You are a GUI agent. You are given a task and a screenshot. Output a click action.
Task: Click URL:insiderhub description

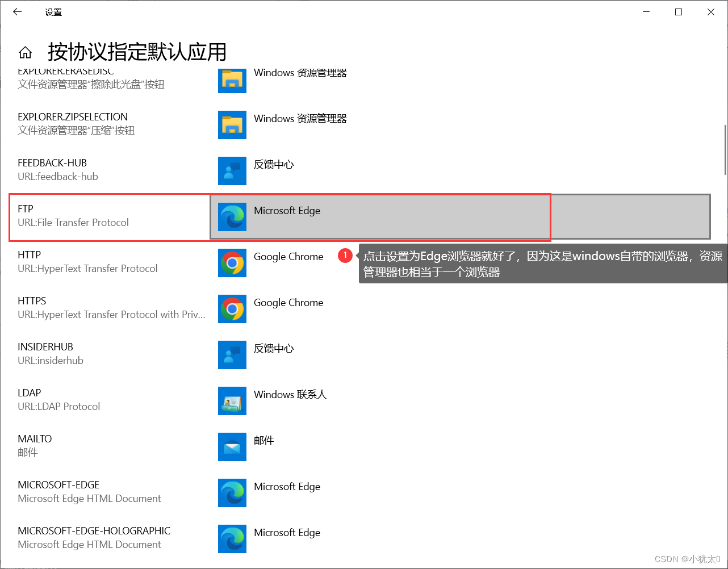tap(51, 361)
